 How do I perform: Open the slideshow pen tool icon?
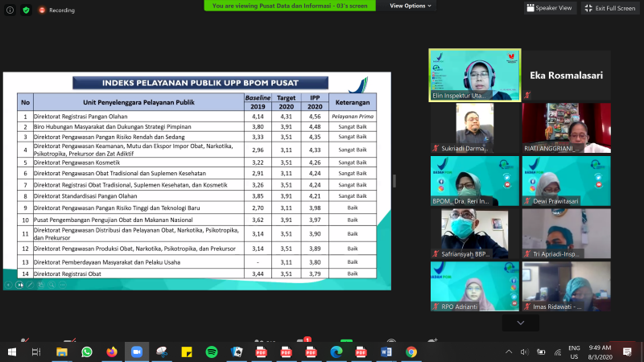[30, 285]
